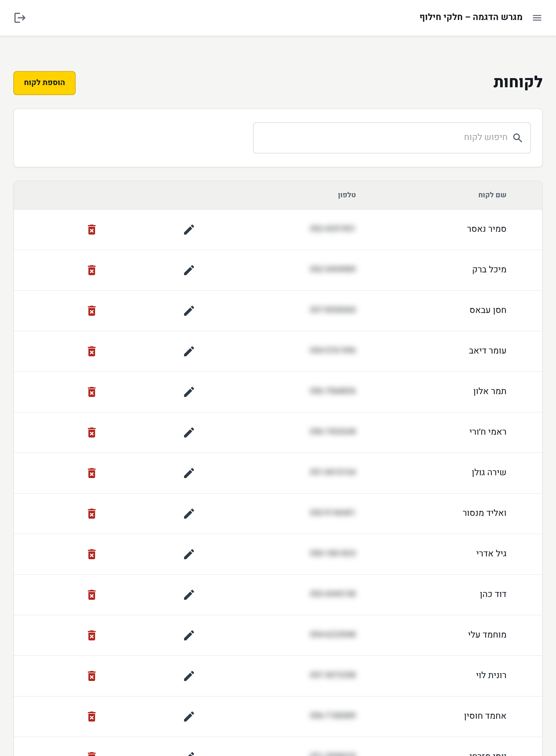The image size is (556, 756).
Task: Edit customer רונית לוי
Action: point(189,676)
